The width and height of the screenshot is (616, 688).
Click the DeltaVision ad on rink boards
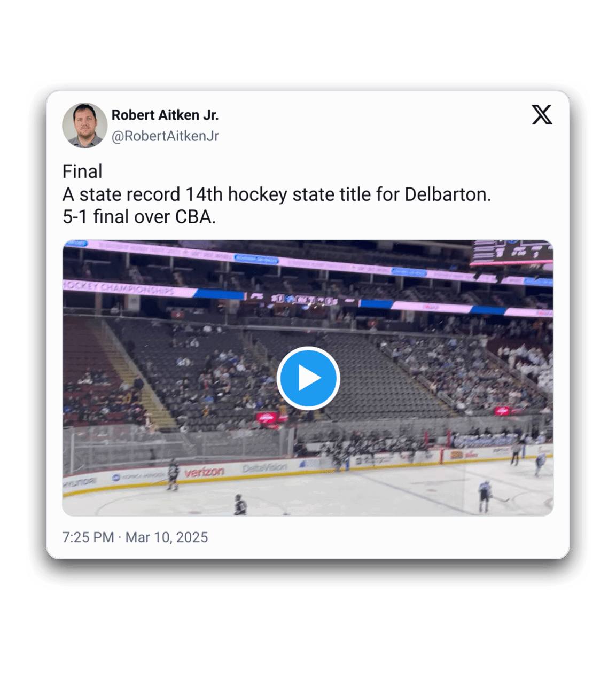pos(264,468)
